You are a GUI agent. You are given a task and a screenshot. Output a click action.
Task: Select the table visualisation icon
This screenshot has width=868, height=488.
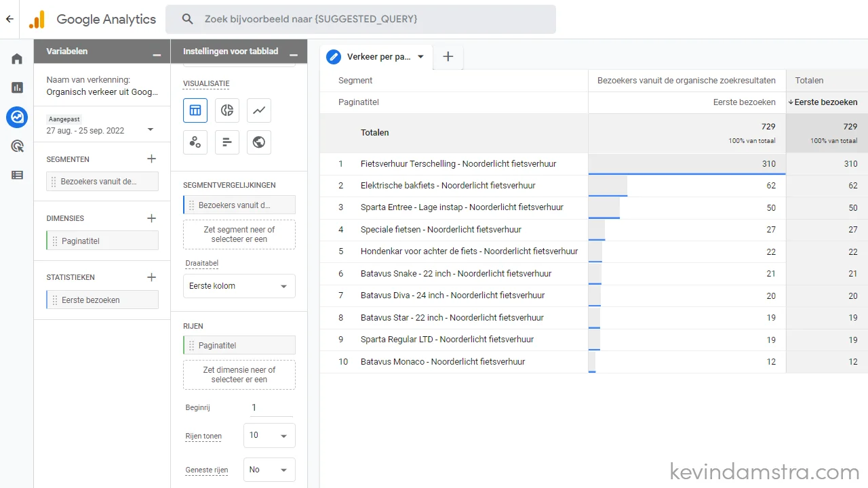coord(195,110)
